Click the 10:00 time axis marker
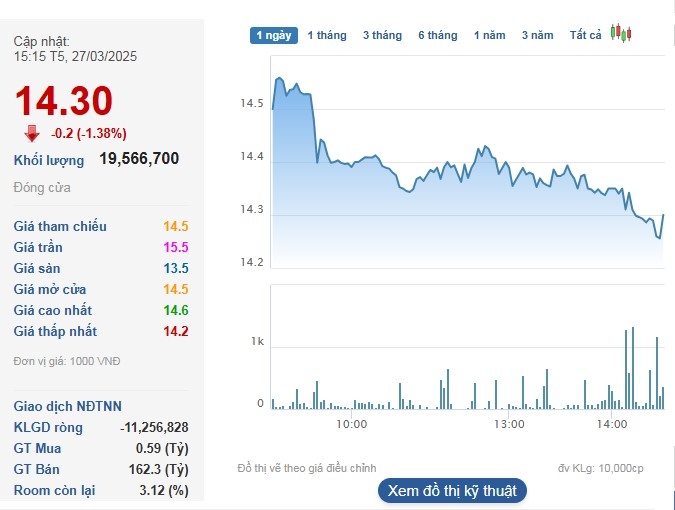 coord(351,424)
